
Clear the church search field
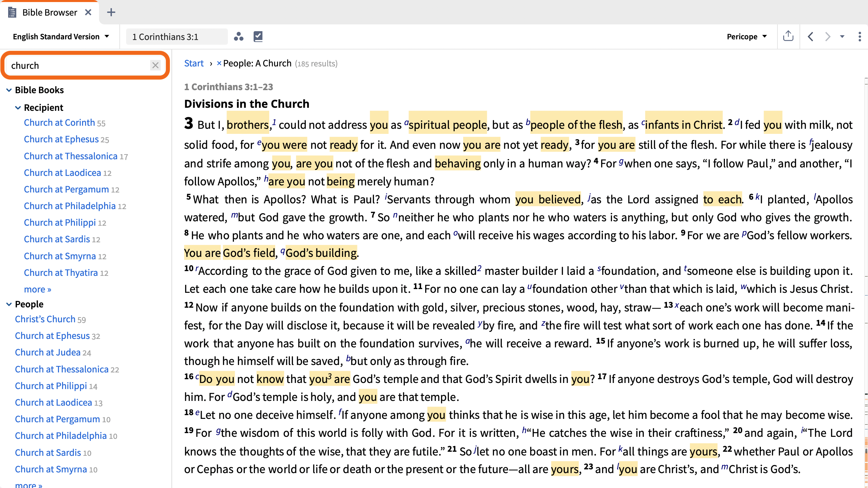pyautogui.click(x=156, y=65)
